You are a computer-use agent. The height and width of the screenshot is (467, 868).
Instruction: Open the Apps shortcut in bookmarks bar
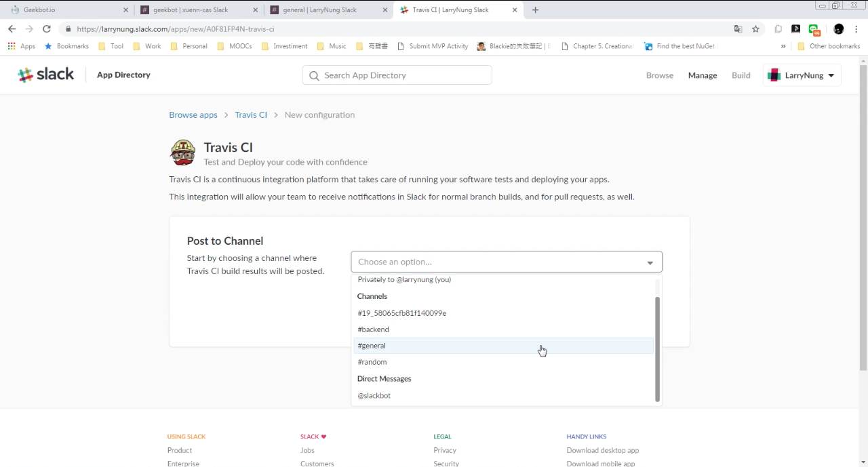22,46
